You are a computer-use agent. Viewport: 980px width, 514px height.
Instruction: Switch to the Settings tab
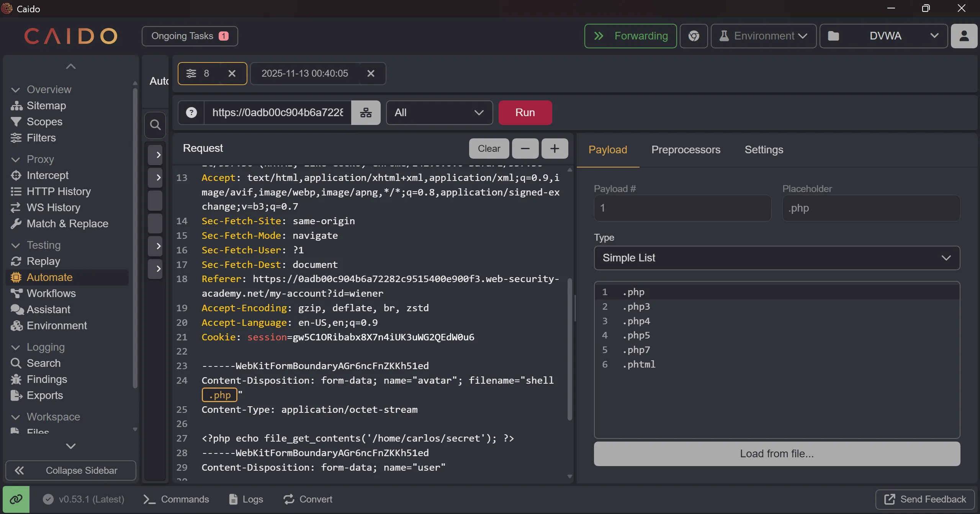(764, 149)
